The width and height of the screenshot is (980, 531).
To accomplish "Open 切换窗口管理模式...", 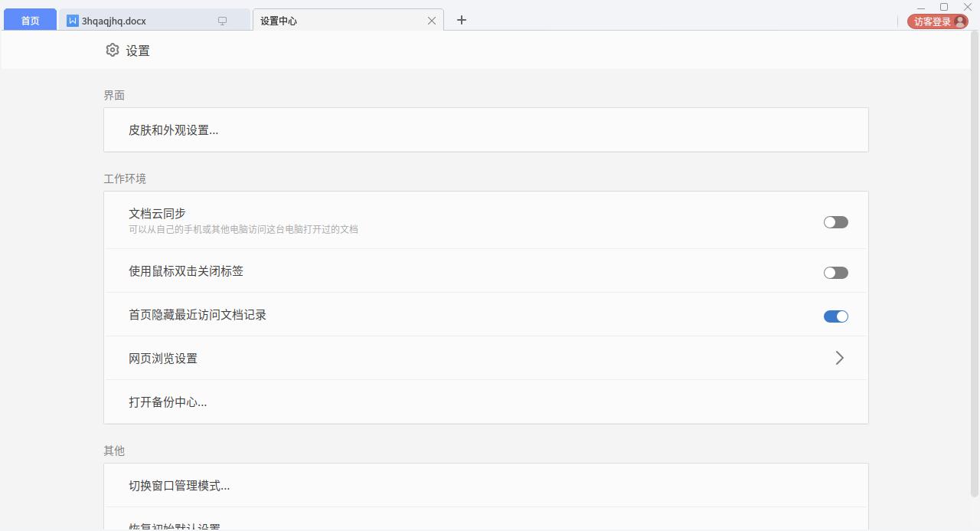I will pyautogui.click(x=486, y=486).
